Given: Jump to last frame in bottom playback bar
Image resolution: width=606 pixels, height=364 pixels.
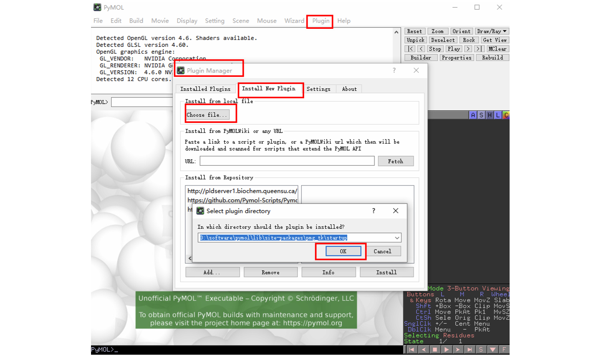Looking at the screenshot, I should pyautogui.click(x=469, y=349).
